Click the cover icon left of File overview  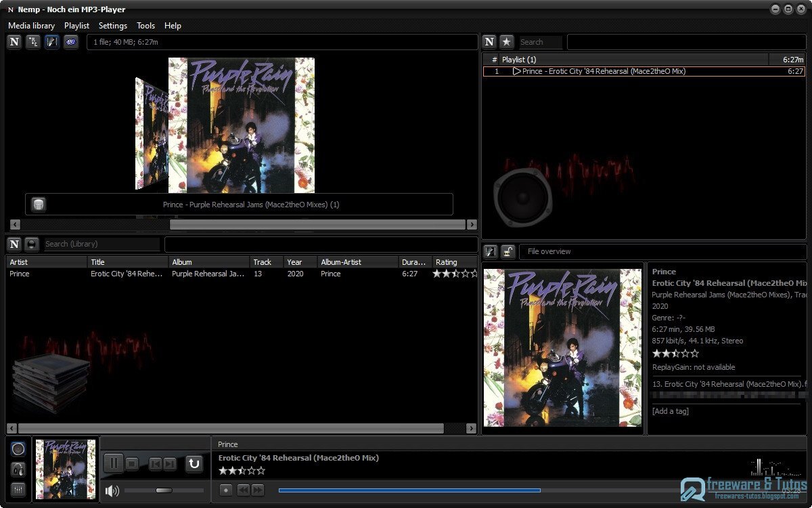tap(491, 251)
